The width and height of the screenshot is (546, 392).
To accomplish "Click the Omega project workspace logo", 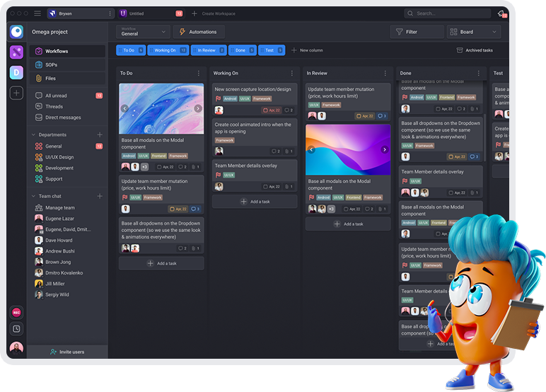I will click(x=16, y=32).
